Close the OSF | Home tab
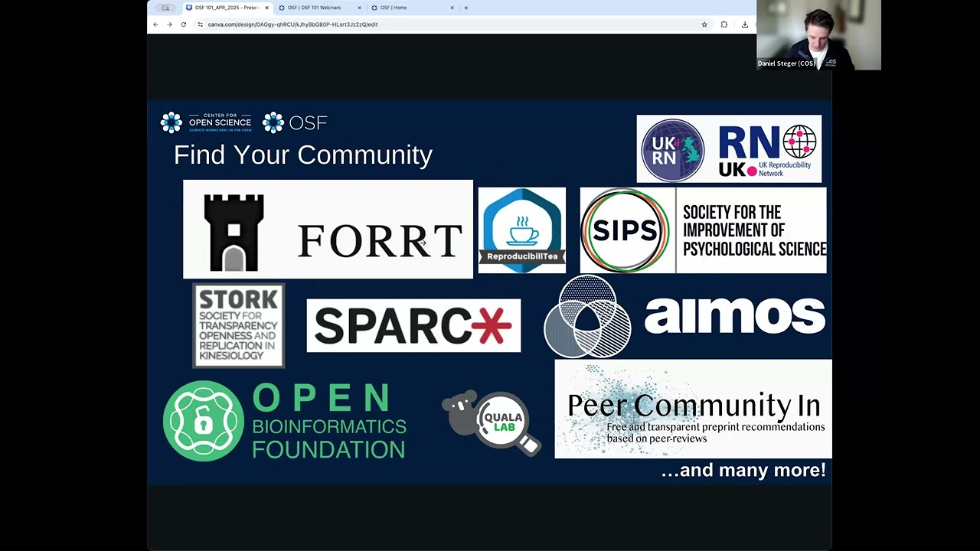 coord(452,8)
